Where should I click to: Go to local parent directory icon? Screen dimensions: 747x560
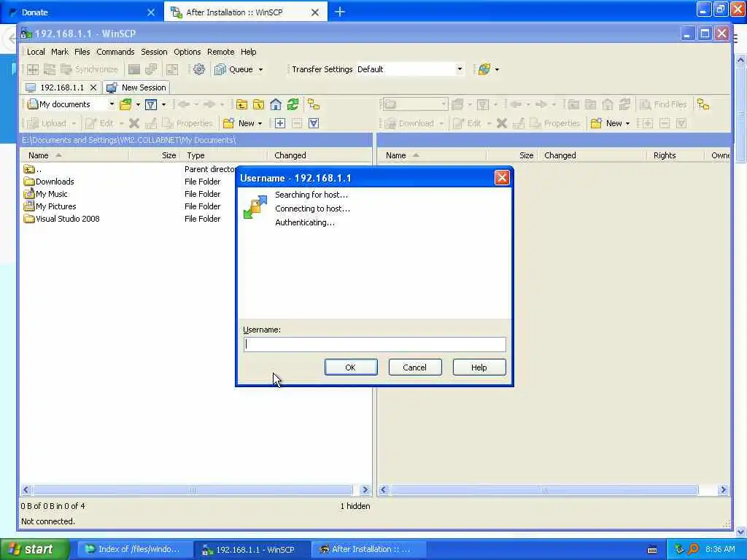[x=241, y=104]
